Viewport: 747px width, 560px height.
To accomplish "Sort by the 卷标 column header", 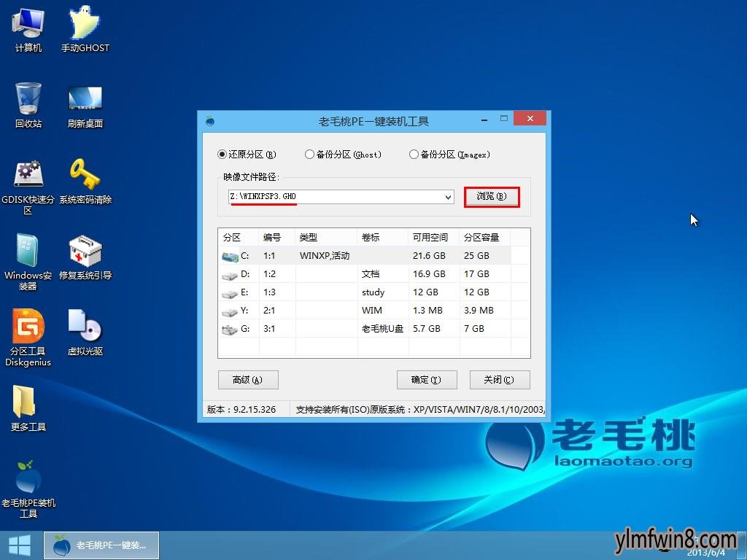I will point(383,237).
